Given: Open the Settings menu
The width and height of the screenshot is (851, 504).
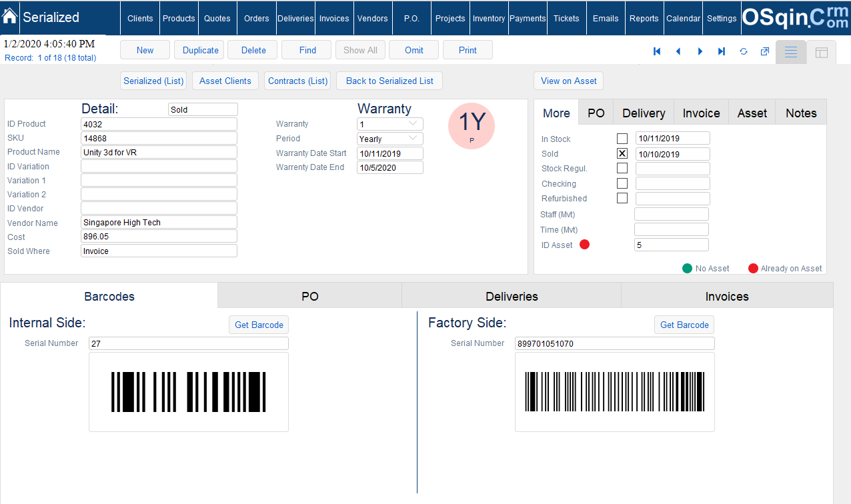Looking at the screenshot, I should point(722,18).
